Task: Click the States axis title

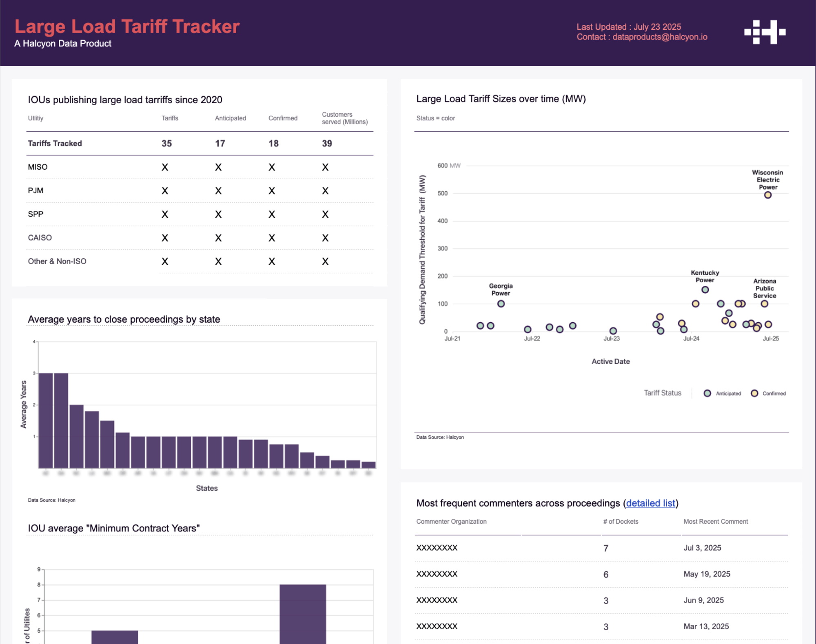Action: click(206, 488)
